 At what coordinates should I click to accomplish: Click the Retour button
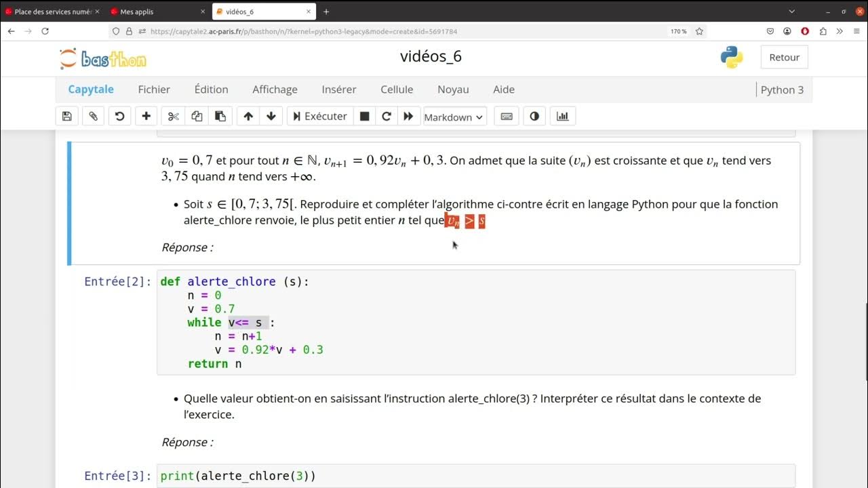(x=784, y=58)
